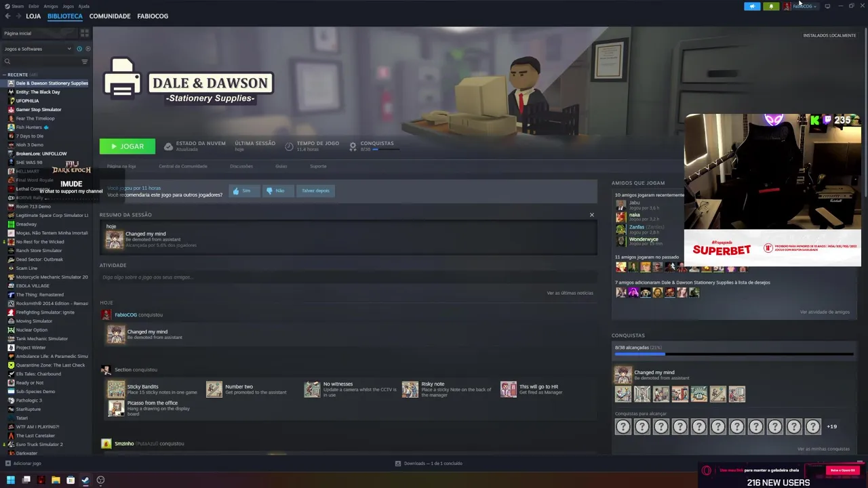Select UFOPHILIA in the game list
The image size is (868, 488).
27,100
